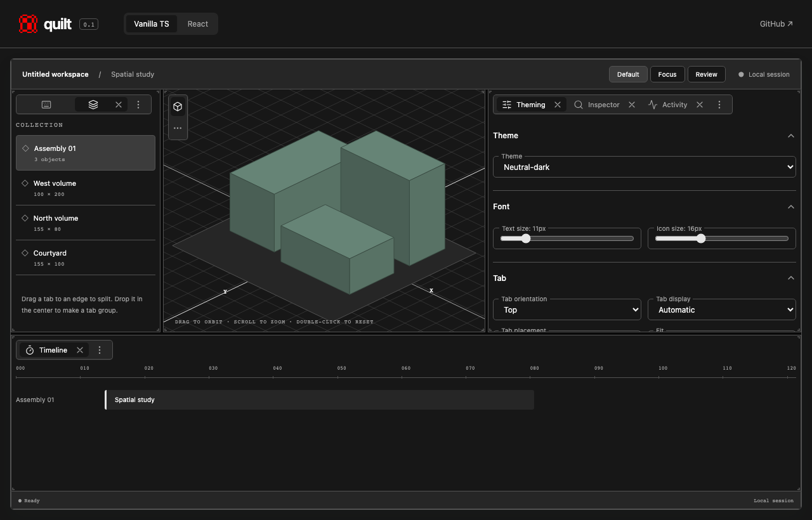This screenshot has height=520, width=812.
Task: Switch to React framework
Action: [198, 24]
